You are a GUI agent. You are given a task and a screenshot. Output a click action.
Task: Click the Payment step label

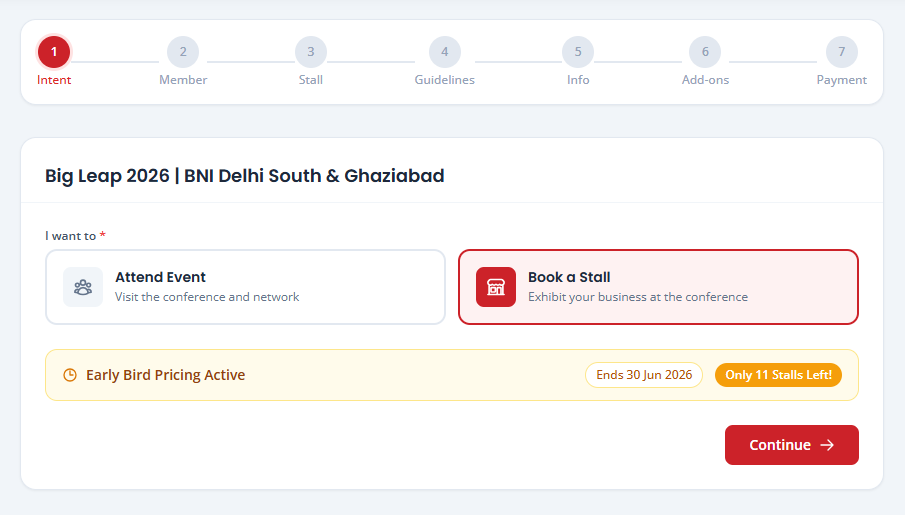842,80
